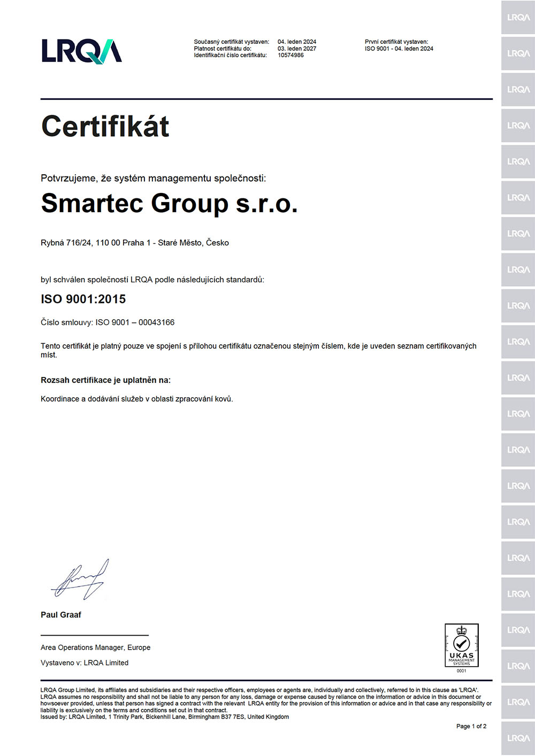Select the number "0001" under the UKAS mark
535x756 pixels.
point(462,671)
